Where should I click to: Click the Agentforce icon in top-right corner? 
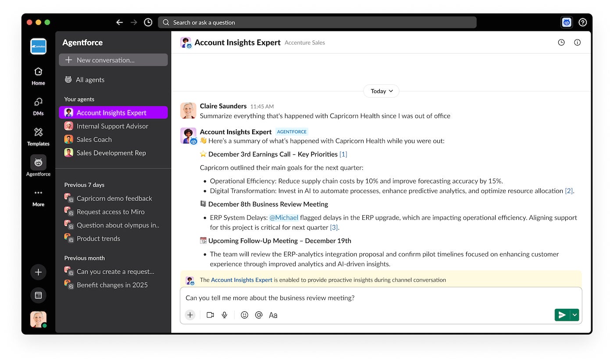click(567, 22)
